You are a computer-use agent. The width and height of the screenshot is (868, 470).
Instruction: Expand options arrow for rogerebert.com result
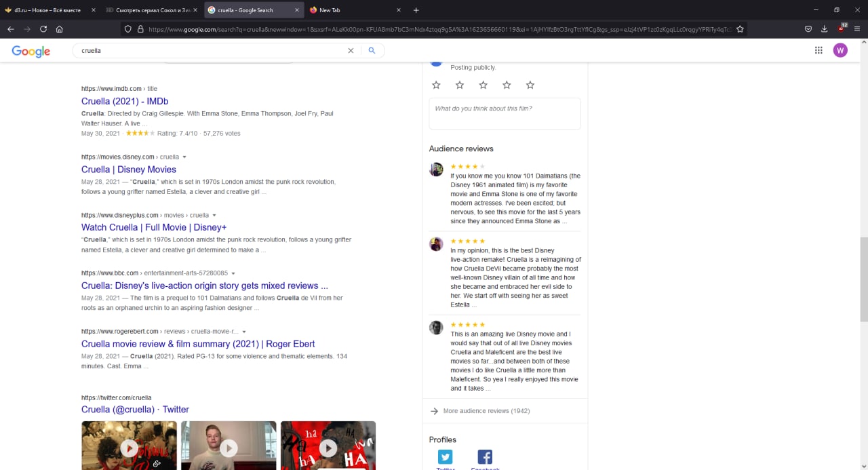244,332
